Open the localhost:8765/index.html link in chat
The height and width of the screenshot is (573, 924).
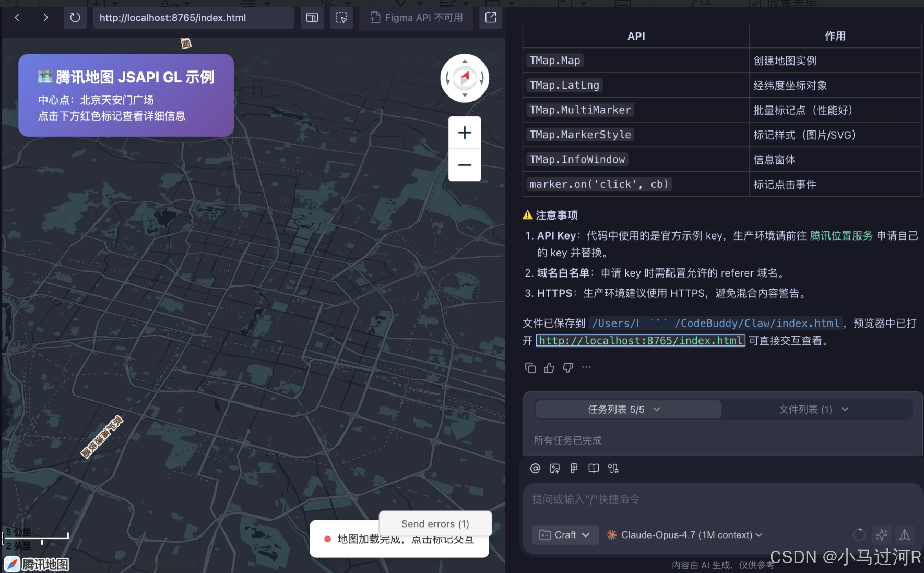pos(641,341)
